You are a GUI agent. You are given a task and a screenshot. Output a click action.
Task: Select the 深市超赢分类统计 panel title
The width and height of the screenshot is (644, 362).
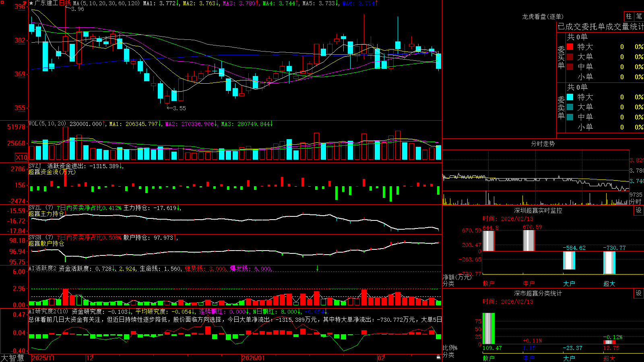point(538,294)
